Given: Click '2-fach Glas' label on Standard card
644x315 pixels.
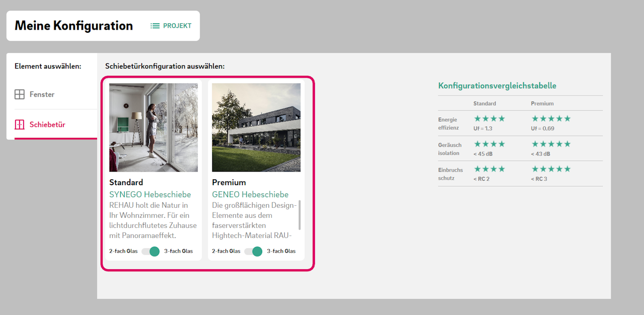Looking at the screenshot, I should tap(123, 251).
